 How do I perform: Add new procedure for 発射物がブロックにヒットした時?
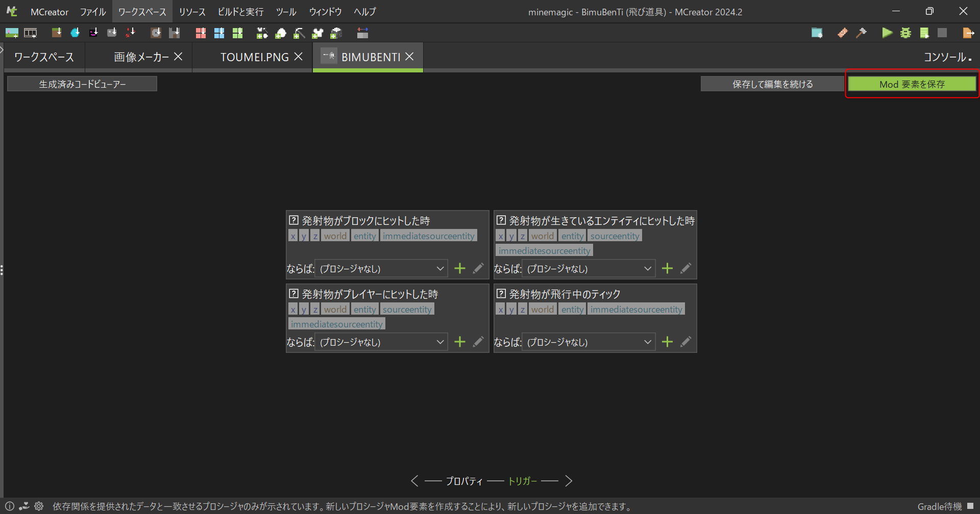point(460,269)
